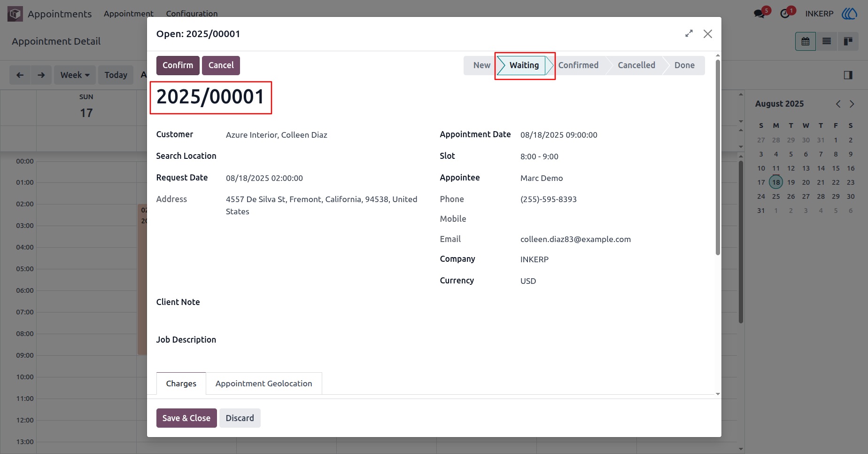Click the Slot field value
The width and height of the screenshot is (868, 454).
click(x=539, y=157)
